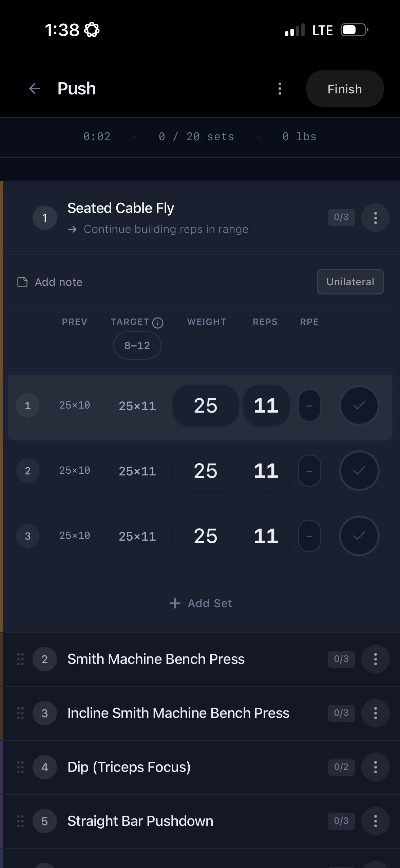Open options menu for Straight Bar Pushdown
This screenshot has width=400, height=868.
coord(375,821)
